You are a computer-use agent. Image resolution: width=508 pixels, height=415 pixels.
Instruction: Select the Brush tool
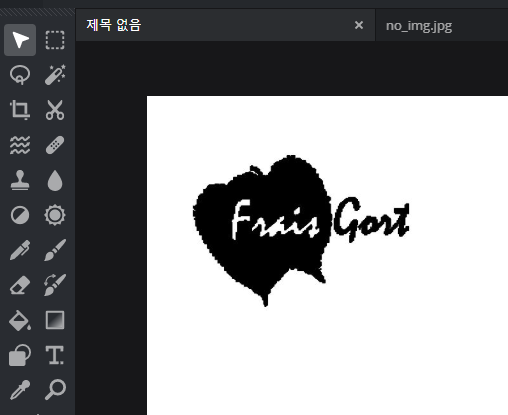55,250
